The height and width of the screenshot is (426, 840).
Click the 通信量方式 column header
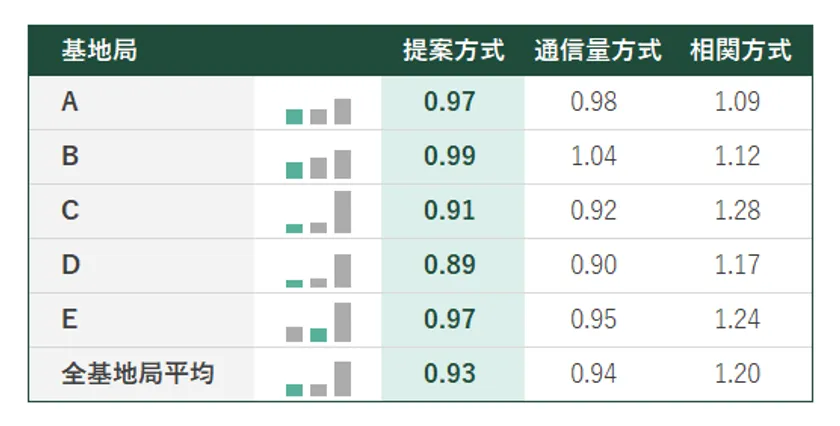point(597,51)
